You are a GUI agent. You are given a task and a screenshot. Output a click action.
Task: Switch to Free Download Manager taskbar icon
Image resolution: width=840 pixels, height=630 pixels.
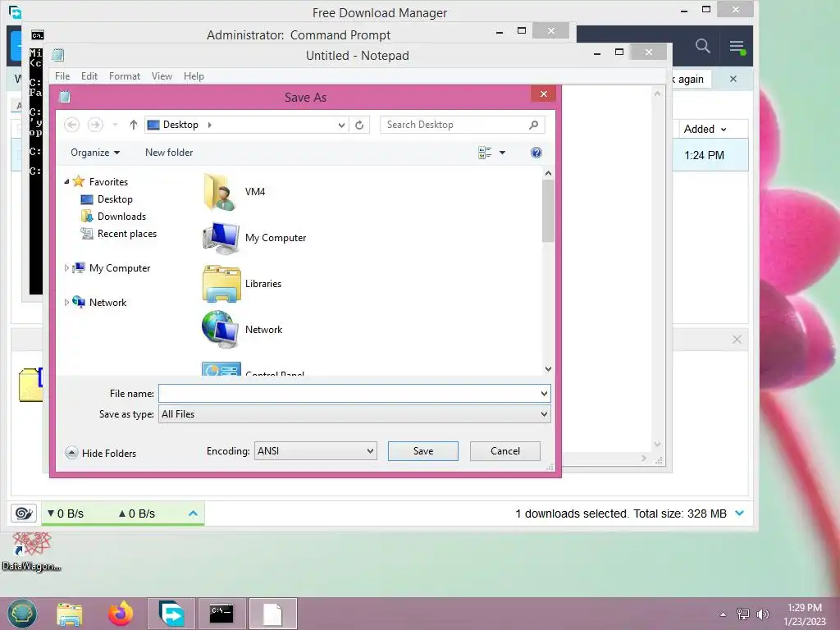coord(171,614)
